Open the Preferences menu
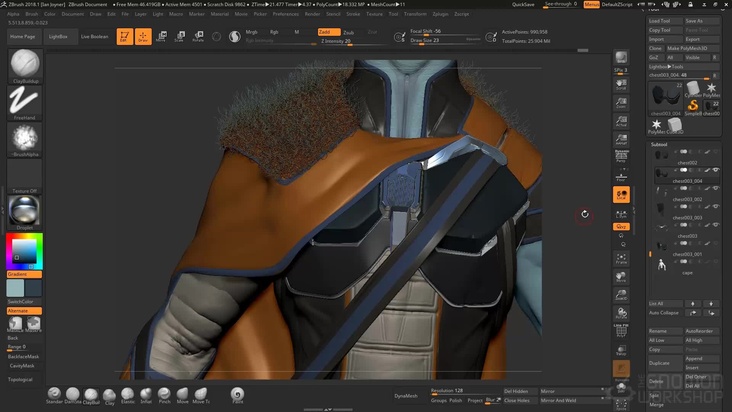This screenshot has height=412, width=732. click(285, 14)
